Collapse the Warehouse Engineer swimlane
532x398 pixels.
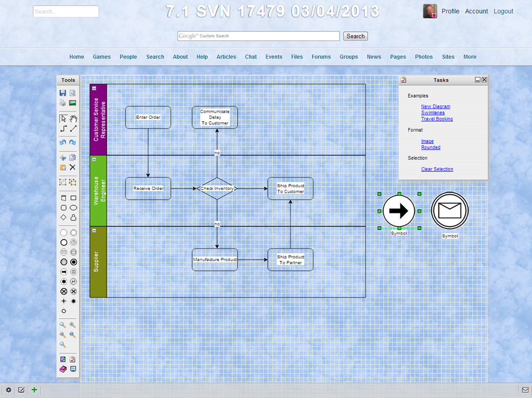(x=94, y=160)
